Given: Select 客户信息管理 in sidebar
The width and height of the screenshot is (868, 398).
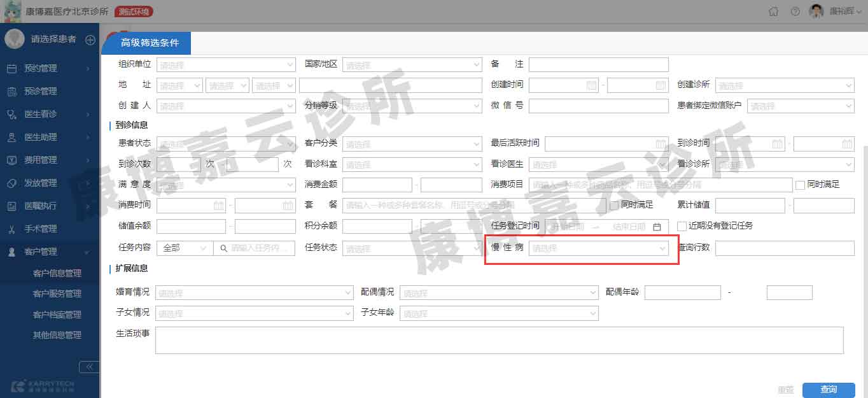Looking at the screenshot, I should coord(57,273).
